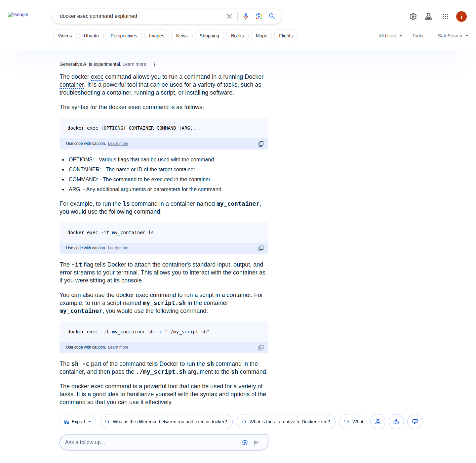Open the Google apps grid
Screen dimensions: 476x463
point(445,17)
